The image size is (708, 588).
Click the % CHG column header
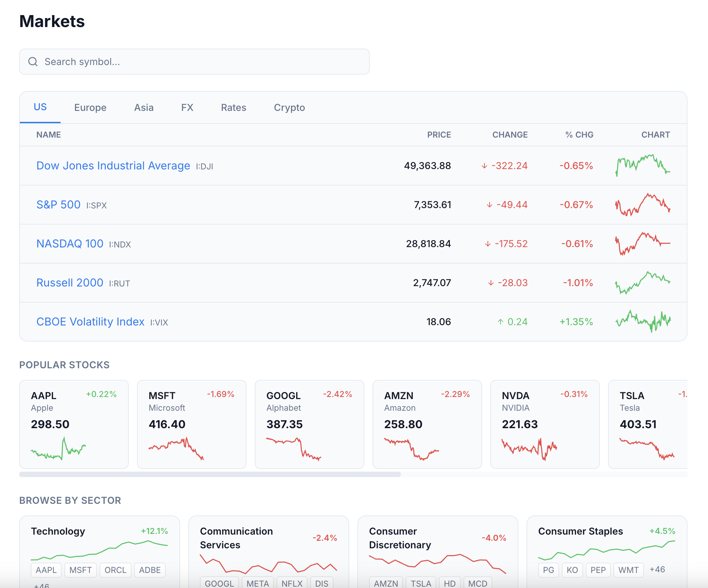click(x=579, y=135)
